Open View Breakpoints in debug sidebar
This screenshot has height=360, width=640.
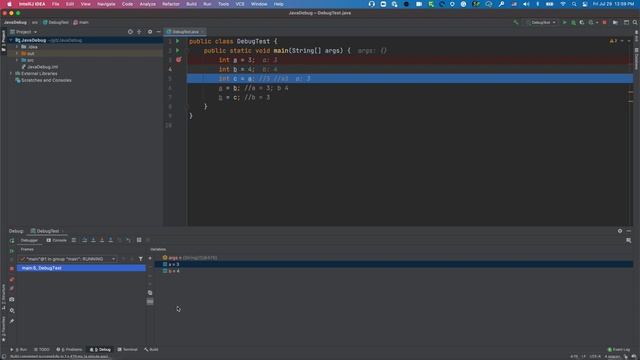click(x=12, y=280)
